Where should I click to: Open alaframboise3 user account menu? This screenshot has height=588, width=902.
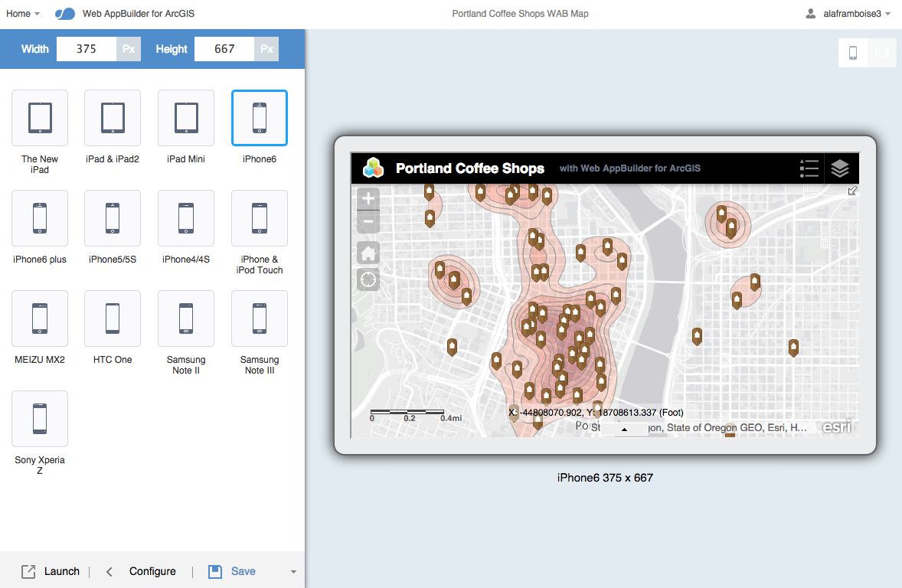coord(848,14)
